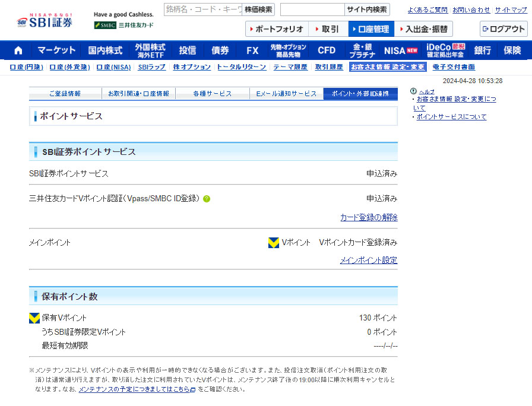The width and height of the screenshot is (532, 406).
Task: Click the サイト内検索 button
Action: tap(367, 9)
